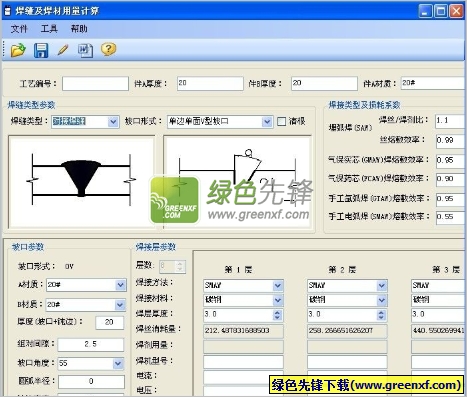This screenshot has height=397, width=467.
Task: Open file with the folder toolbar icon
Action: point(18,50)
